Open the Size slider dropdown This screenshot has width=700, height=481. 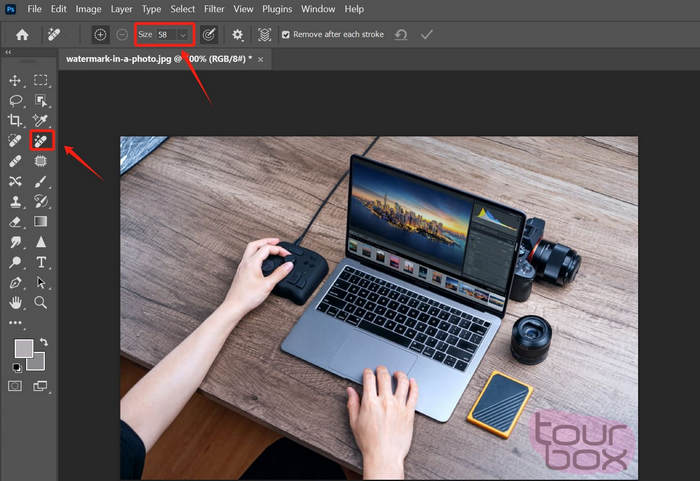coord(183,34)
